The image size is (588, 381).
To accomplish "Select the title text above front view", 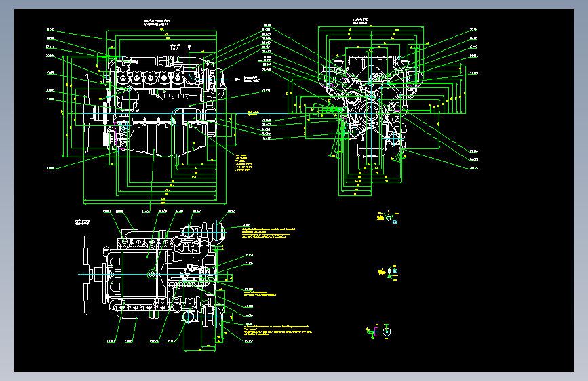I will point(360,22).
